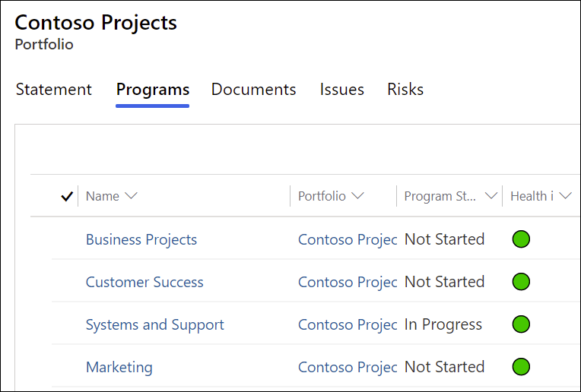Image resolution: width=581 pixels, height=392 pixels.
Task: Click the In Progress status cell
Action: (443, 324)
